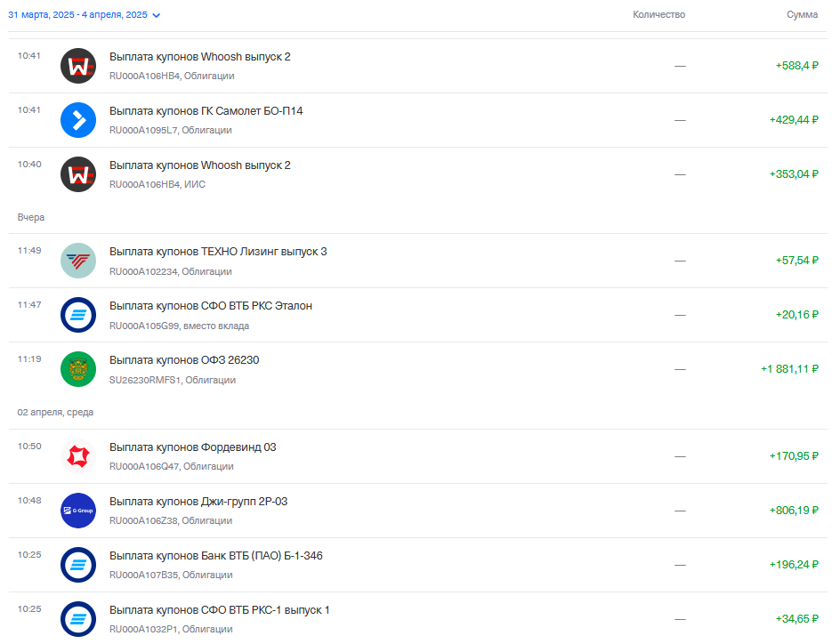Click RU000A102234, Облигации subtitle
The image size is (832, 644).
tap(170, 271)
